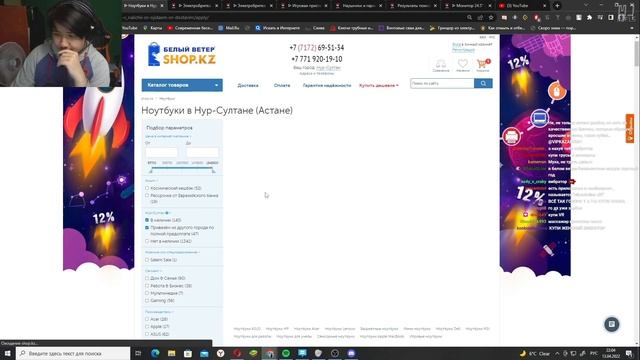Open the Искать в Интернете bookmark
The image size is (640, 360).
pos(278,28)
